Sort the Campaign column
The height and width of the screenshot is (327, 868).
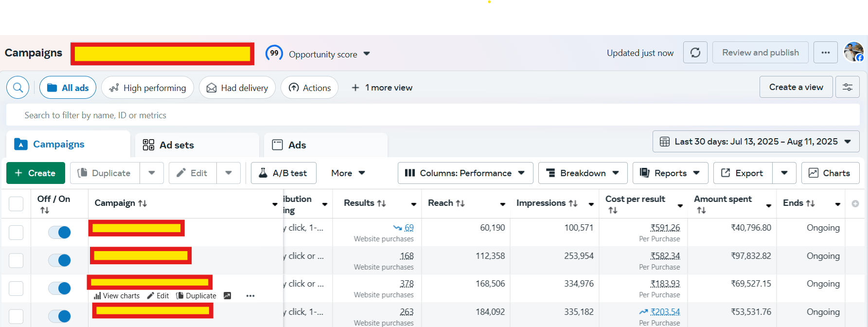(142, 203)
